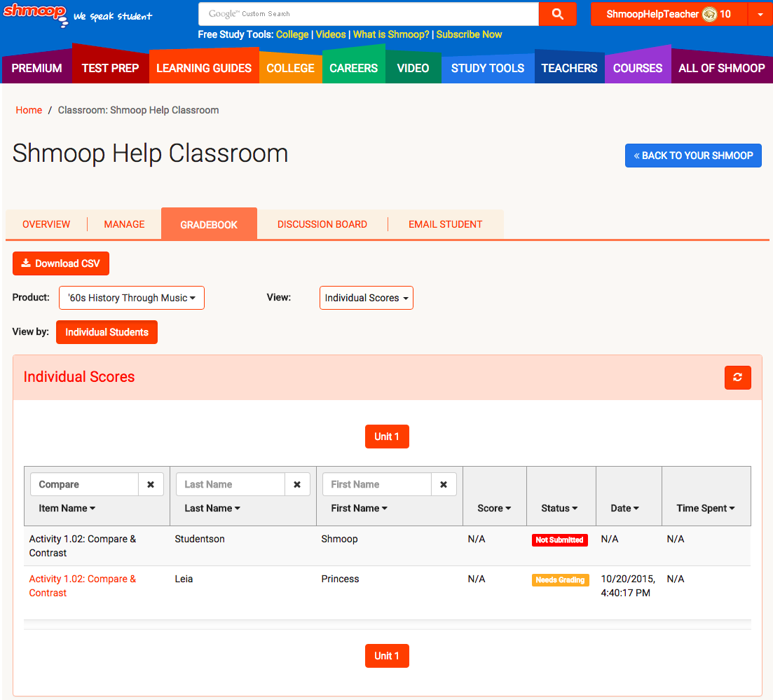The width and height of the screenshot is (773, 700).
Task: Switch to the DISCUSSION BOARD tab
Action: click(322, 224)
